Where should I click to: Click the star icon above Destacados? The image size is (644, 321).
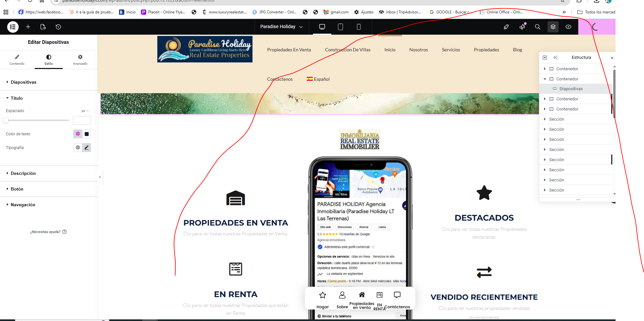tap(484, 193)
